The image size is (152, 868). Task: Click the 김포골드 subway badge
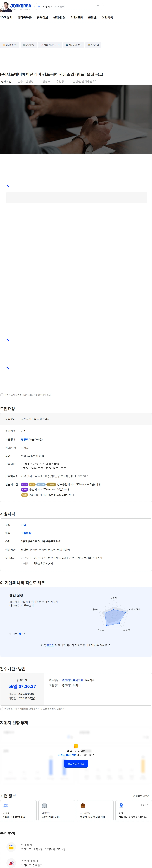(51, 484)
